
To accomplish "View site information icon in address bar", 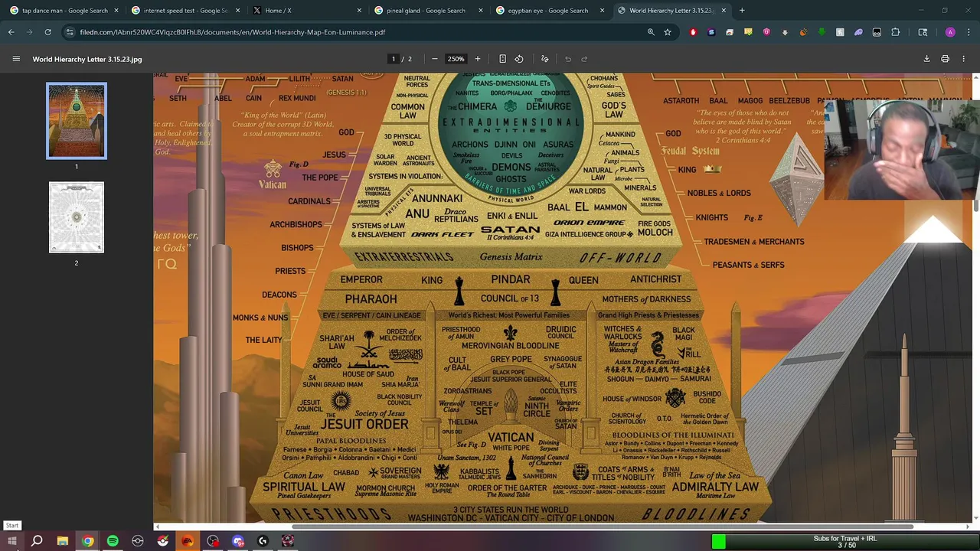I will [70, 32].
